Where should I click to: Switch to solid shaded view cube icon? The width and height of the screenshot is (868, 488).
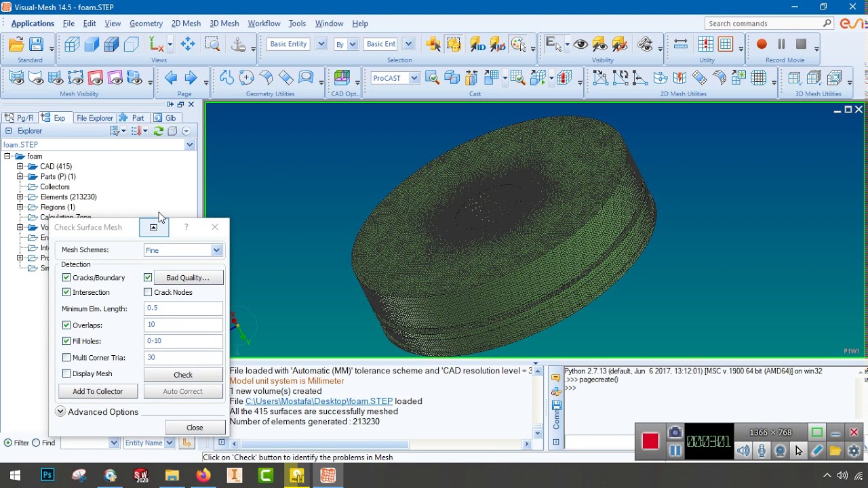92,45
